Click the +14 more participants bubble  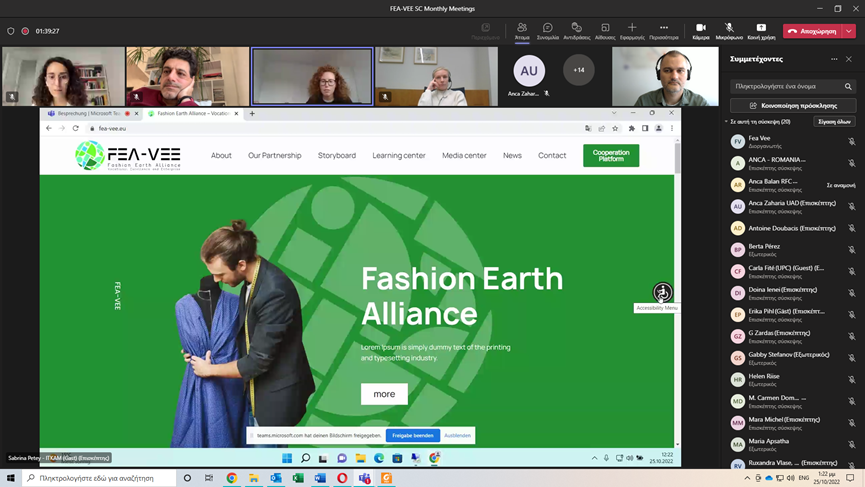point(578,70)
